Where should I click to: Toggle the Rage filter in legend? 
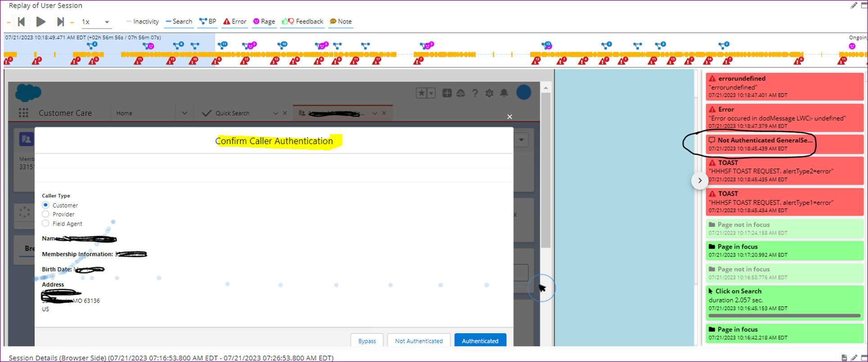pyautogui.click(x=264, y=22)
